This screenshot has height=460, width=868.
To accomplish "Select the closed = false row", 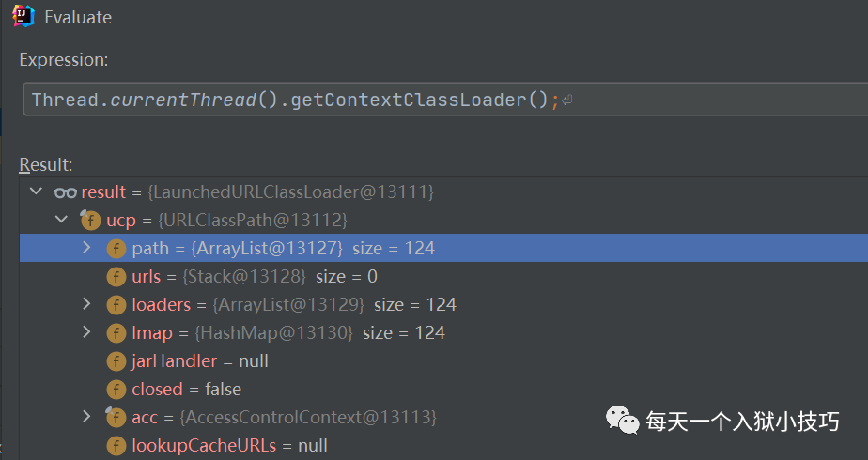I will 443,390.
